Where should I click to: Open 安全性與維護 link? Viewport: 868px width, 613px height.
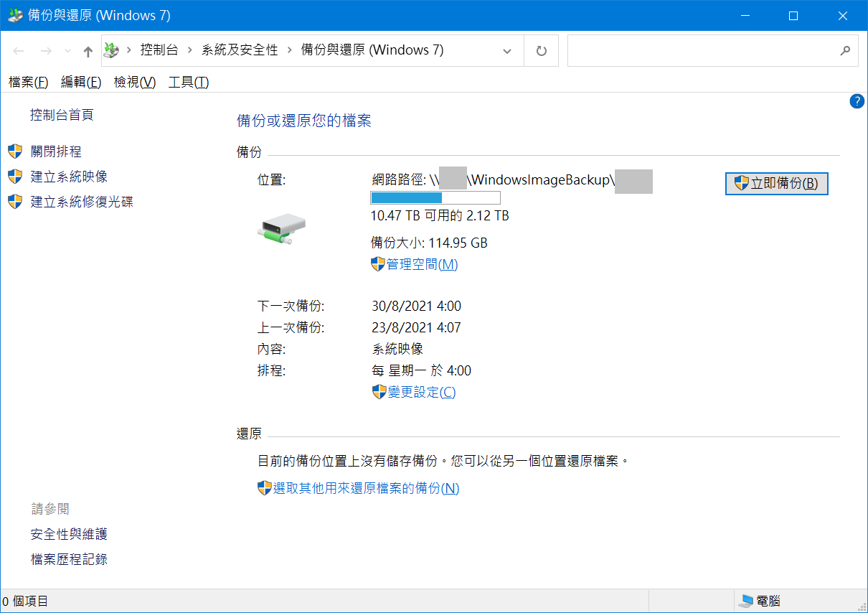(69, 534)
